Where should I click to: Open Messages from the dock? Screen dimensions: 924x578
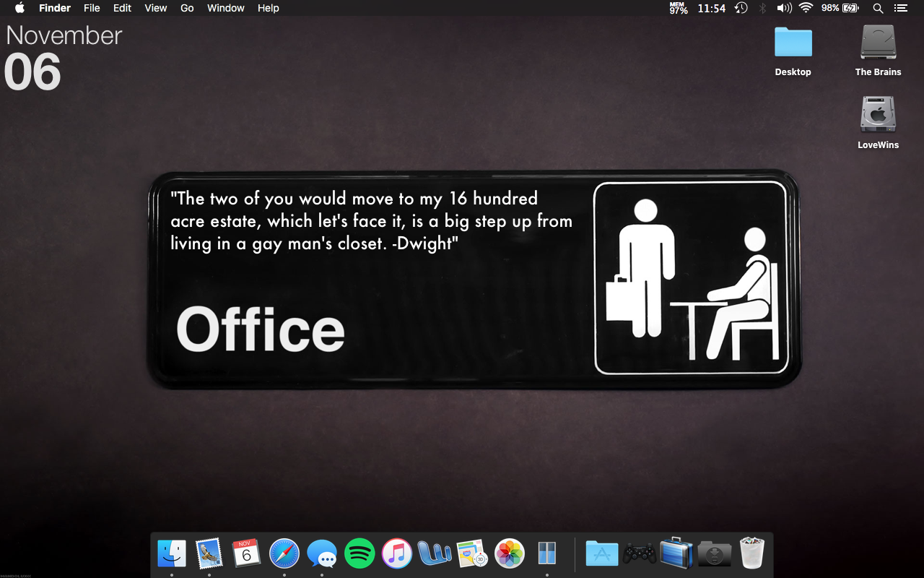(322, 554)
